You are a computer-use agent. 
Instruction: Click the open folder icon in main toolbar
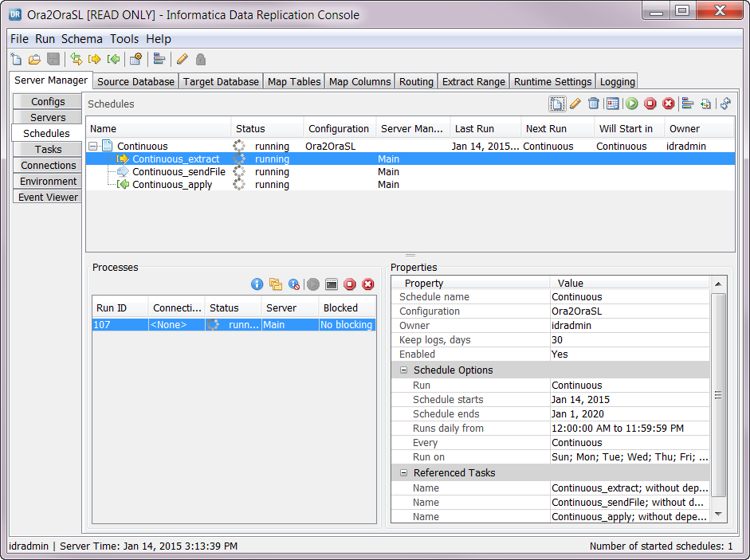(x=34, y=59)
